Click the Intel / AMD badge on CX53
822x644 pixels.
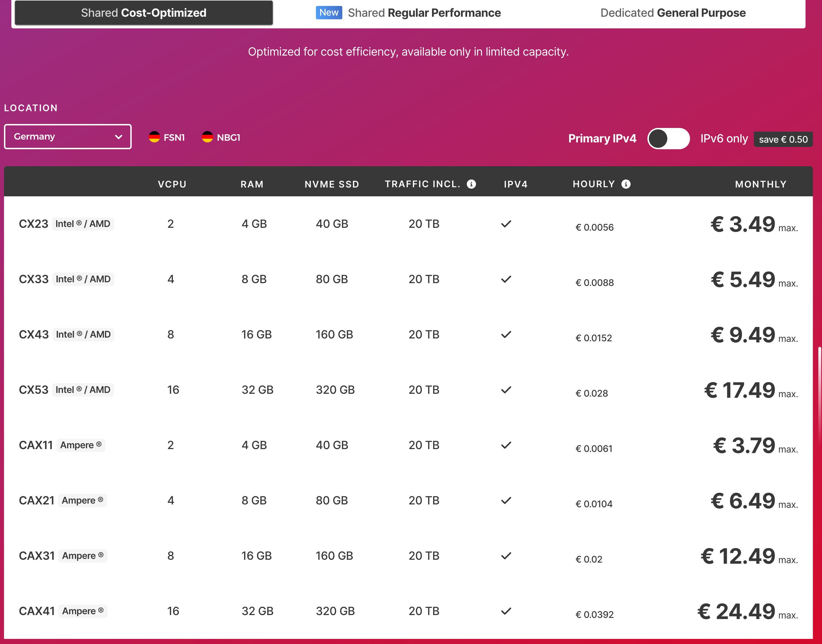(x=83, y=390)
